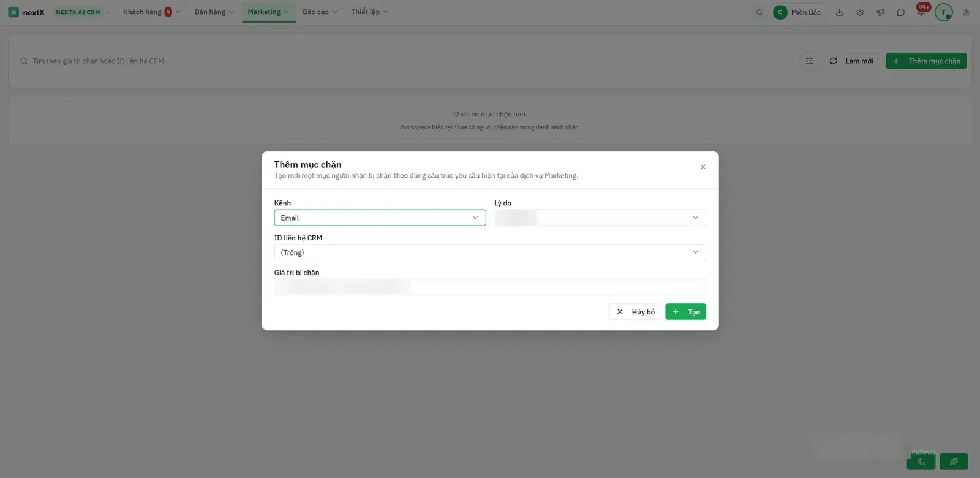Expand the Lý do dropdown
This screenshot has width=980, height=478.
tap(600, 218)
